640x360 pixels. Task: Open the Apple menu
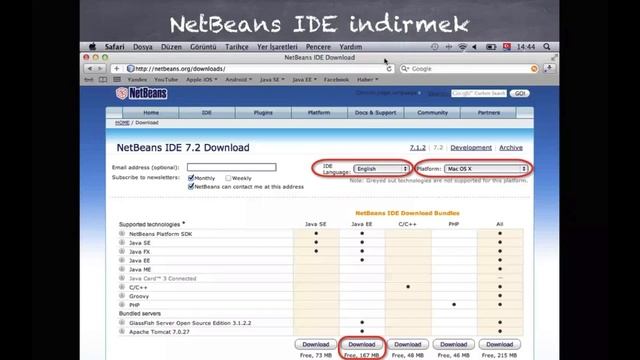[x=93, y=47]
